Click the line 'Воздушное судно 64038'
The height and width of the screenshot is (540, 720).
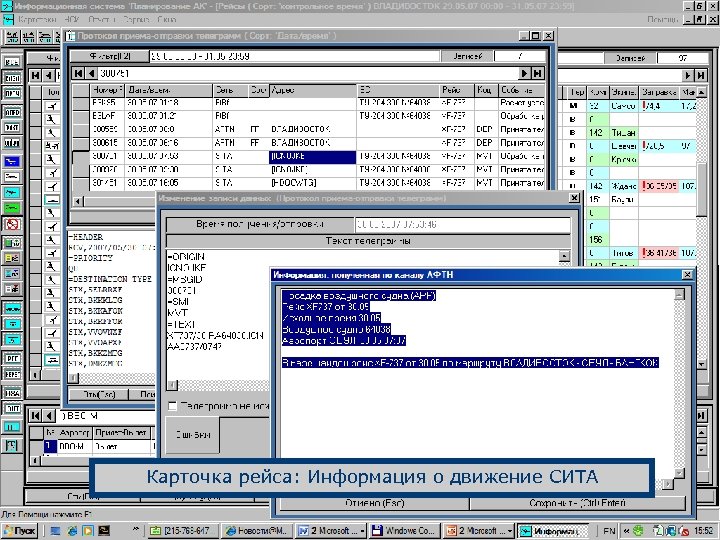point(336,329)
